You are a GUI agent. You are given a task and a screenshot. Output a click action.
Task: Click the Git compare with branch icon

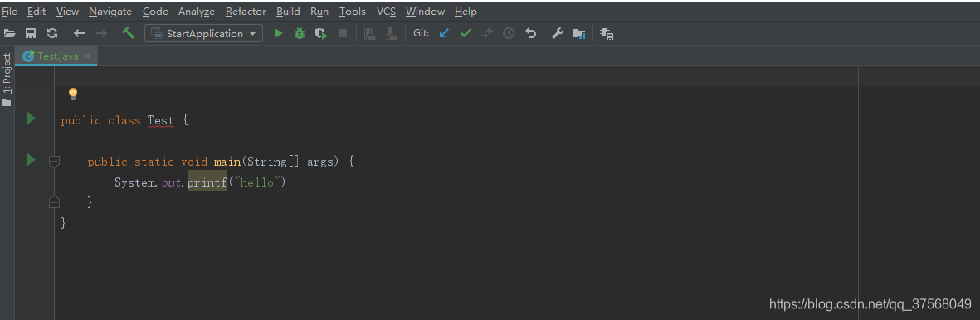[x=487, y=34]
